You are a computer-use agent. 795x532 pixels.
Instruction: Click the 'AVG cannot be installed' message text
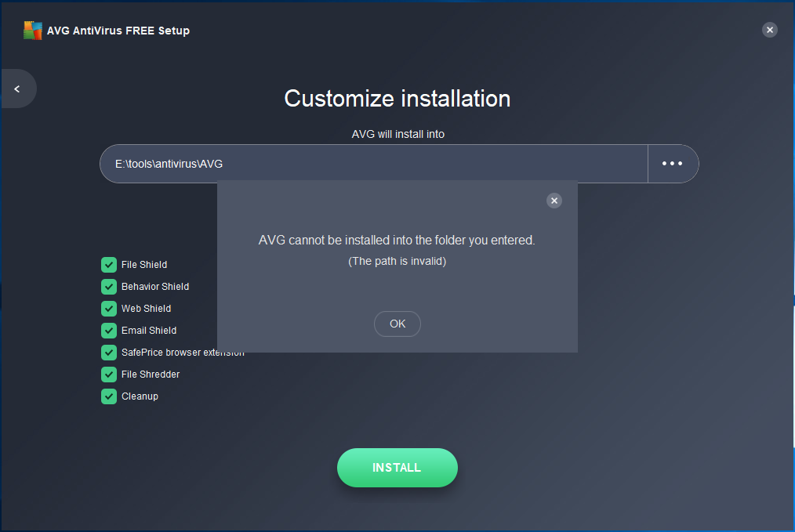pyautogui.click(x=397, y=241)
